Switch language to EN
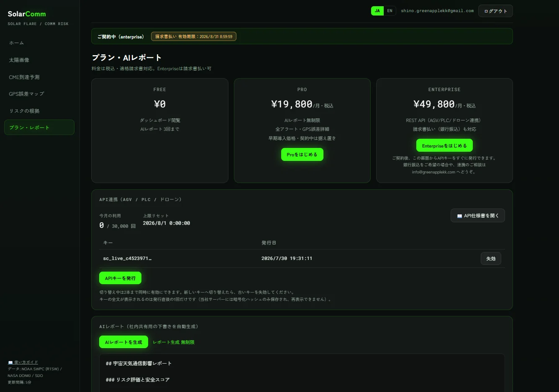 (390, 11)
